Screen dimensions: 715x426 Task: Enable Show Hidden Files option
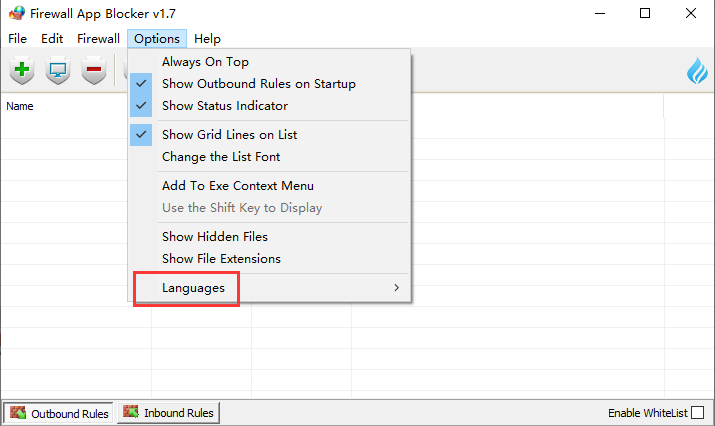[x=269, y=237]
